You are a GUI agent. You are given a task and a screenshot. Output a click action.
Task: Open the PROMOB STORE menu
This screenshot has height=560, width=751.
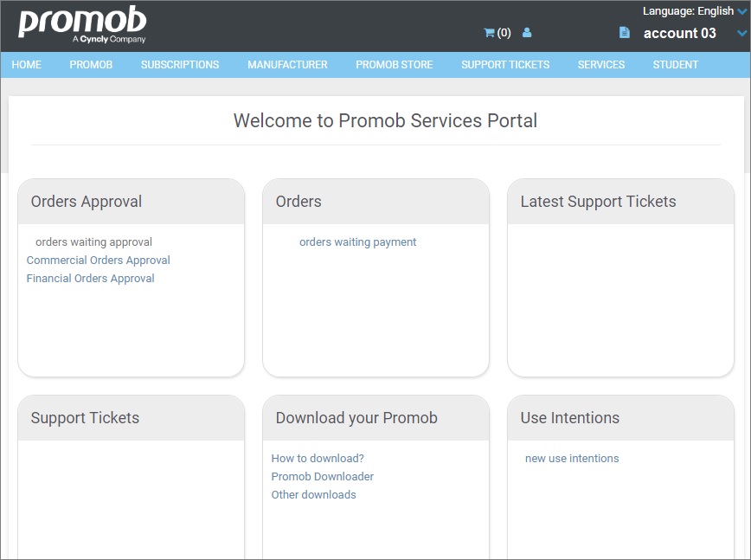[395, 65]
